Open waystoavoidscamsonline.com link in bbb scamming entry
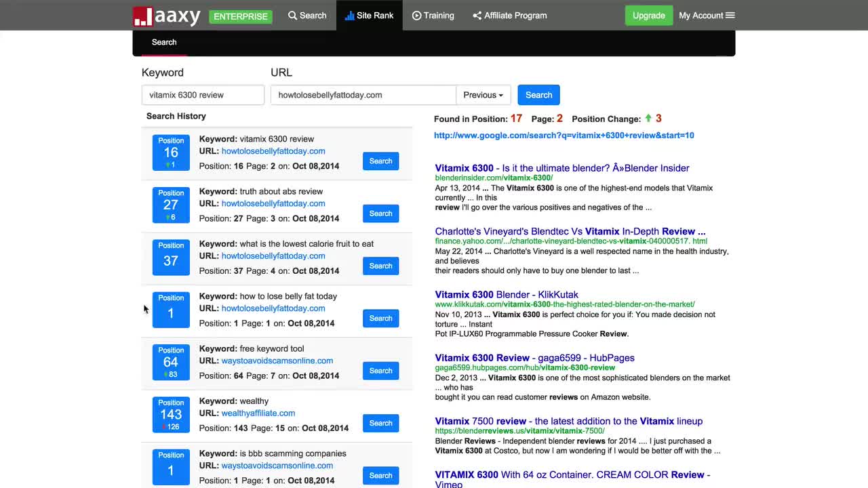 click(x=277, y=466)
